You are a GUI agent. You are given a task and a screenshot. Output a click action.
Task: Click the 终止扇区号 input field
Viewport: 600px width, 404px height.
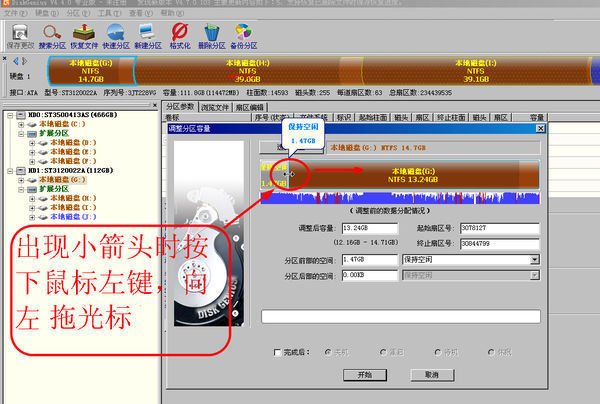[x=500, y=244]
